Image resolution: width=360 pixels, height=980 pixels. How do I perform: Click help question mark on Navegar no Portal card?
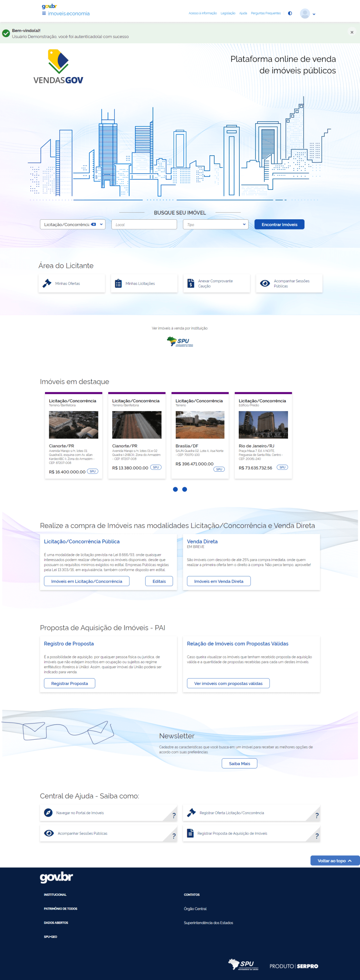coord(174,816)
